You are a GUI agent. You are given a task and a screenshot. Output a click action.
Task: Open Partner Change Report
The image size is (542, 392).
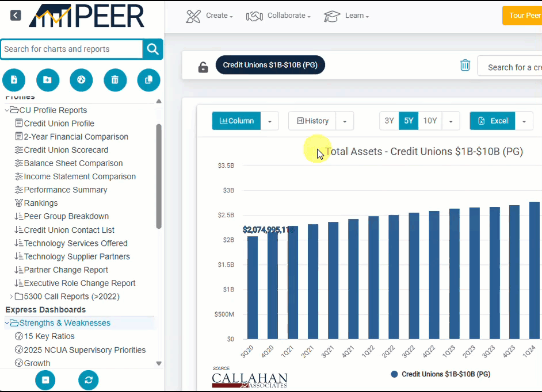61,270
